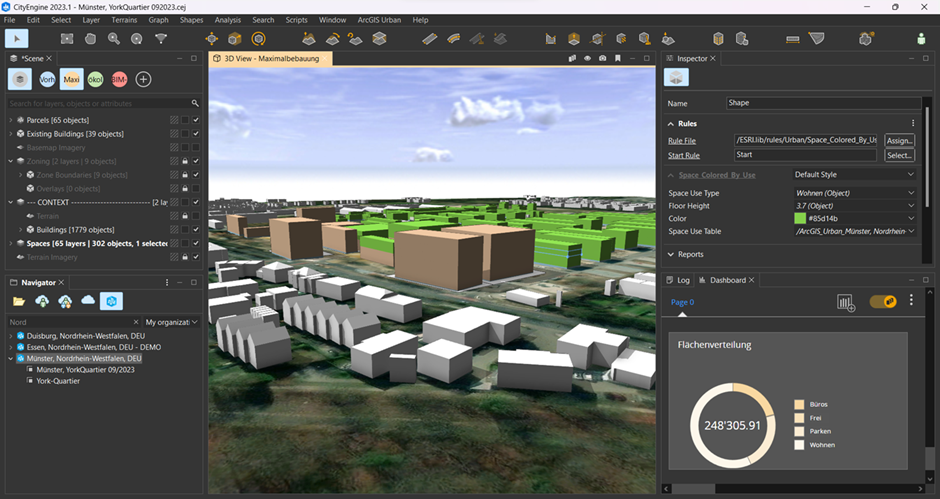Open the Space Use Type dropdown

(x=855, y=193)
